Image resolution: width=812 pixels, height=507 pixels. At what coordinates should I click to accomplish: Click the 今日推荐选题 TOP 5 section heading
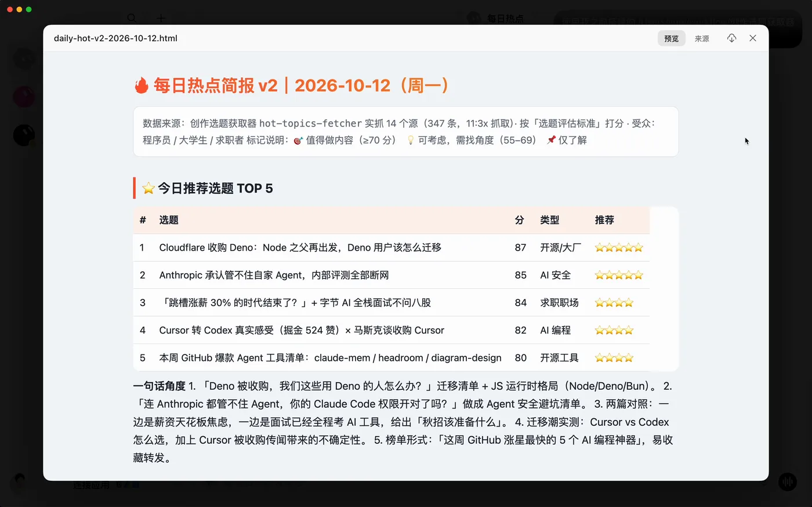coord(208,188)
